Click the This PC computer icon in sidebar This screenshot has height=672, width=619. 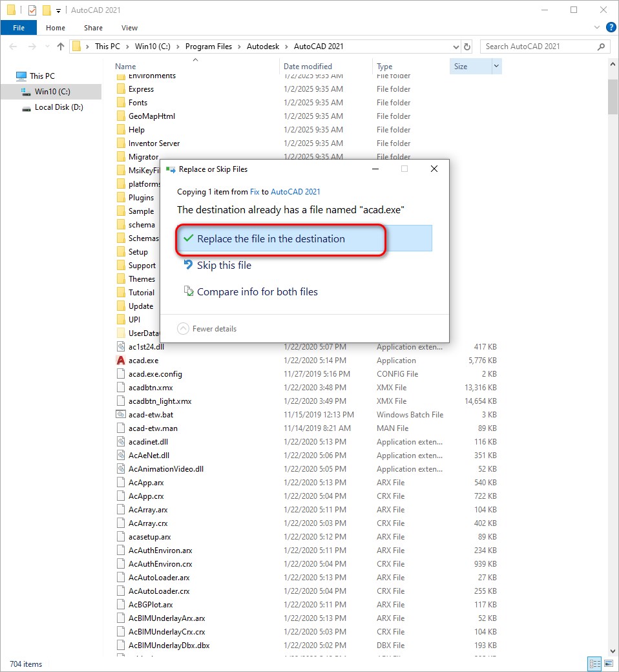21,76
